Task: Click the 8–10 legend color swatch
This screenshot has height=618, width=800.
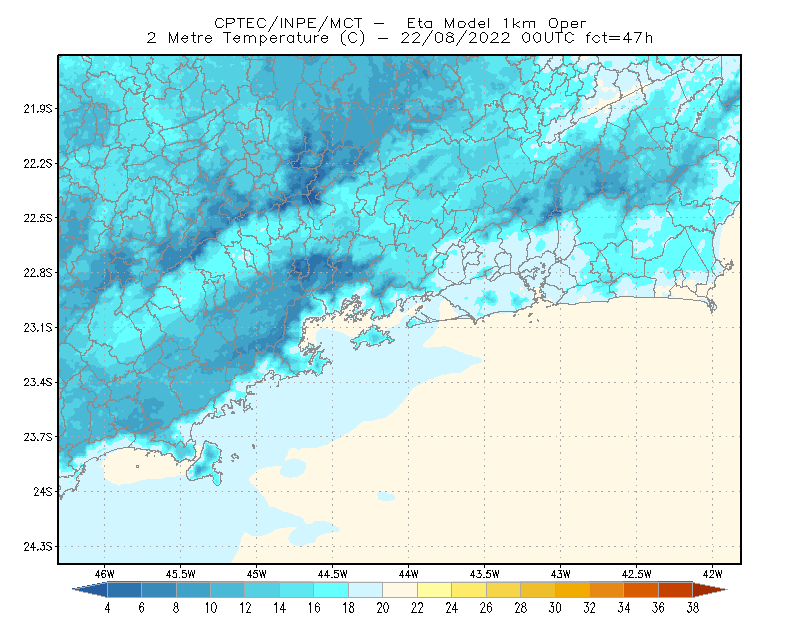Action: [193, 590]
